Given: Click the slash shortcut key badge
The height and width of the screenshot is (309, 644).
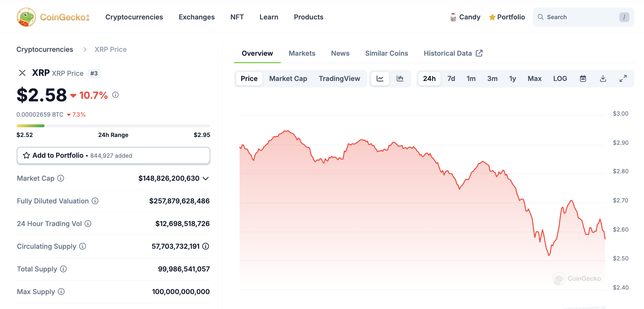Looking at the screenshot, I should coord(624,17).
